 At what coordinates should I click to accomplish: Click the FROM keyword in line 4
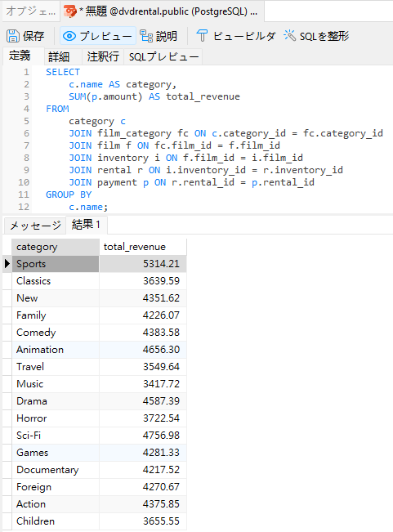(x=58, y=109)
